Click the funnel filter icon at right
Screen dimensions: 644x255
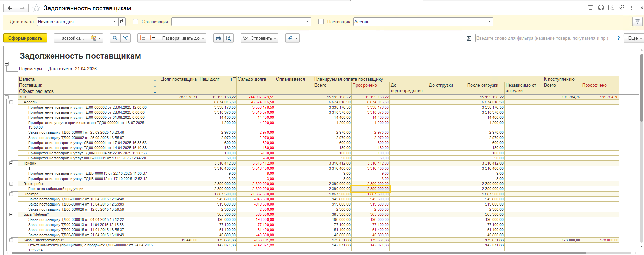637,22
